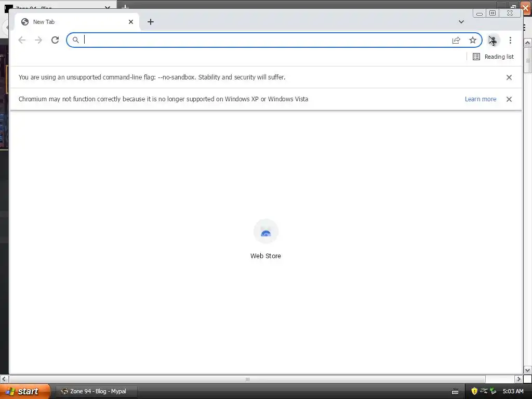This screenshot has width=532, height=399.
Task: Bookmark this tab with the star icon
Action: (x=473, y=40)
